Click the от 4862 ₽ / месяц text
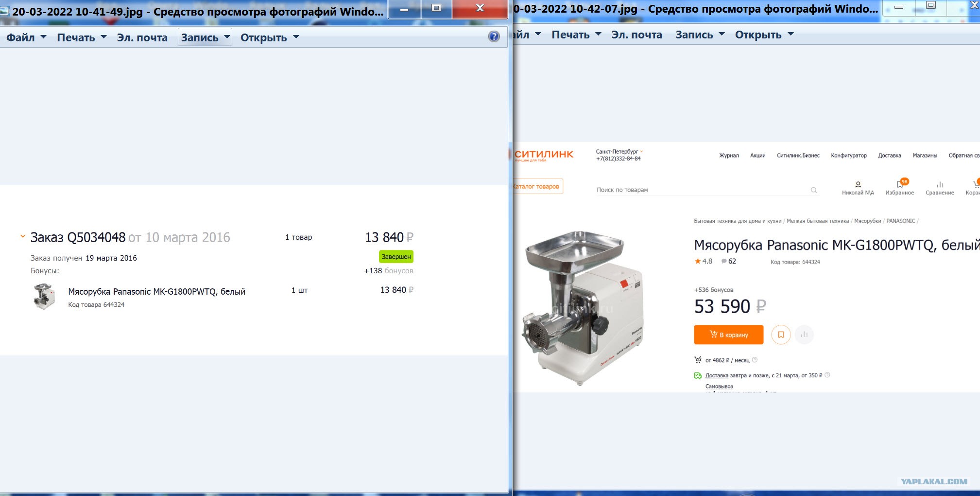The height and width of the screenshot is (496, 980). tap(727, 360)
